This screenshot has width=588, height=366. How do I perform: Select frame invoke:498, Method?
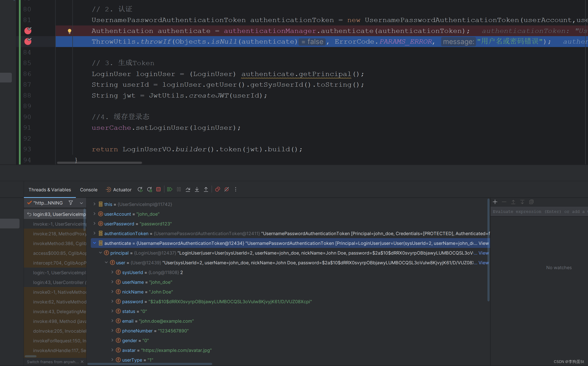[55, 321]
